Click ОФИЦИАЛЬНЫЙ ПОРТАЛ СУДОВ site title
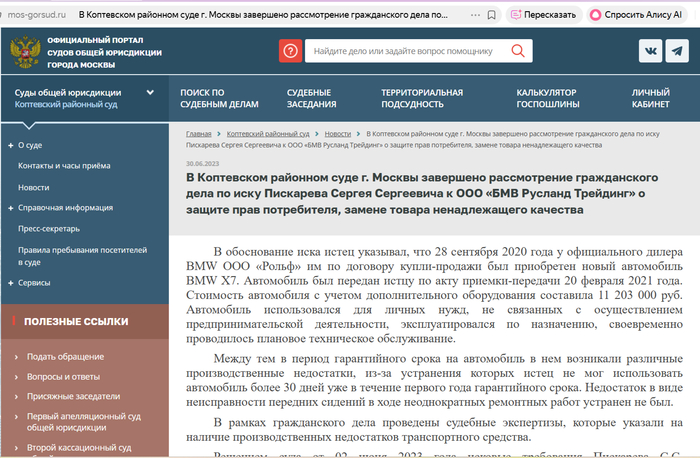 pos(104,52)
